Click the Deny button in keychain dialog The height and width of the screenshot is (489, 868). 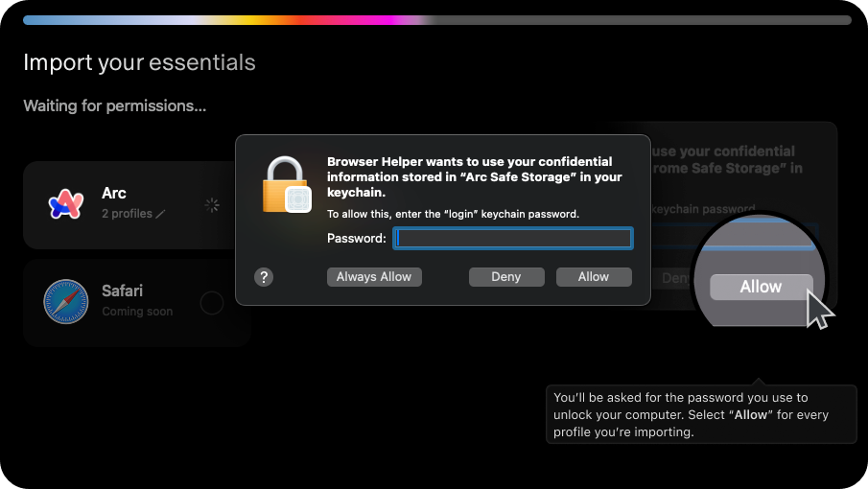click(506, 276)
